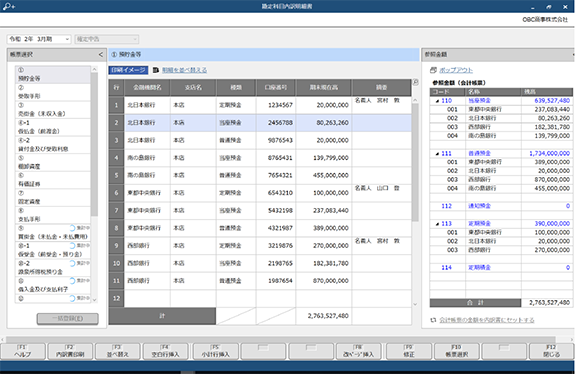The height and width of the screenshot is (374, 575).
Task: Collapse account 113 in reference tree
Action: coord(437,224)
